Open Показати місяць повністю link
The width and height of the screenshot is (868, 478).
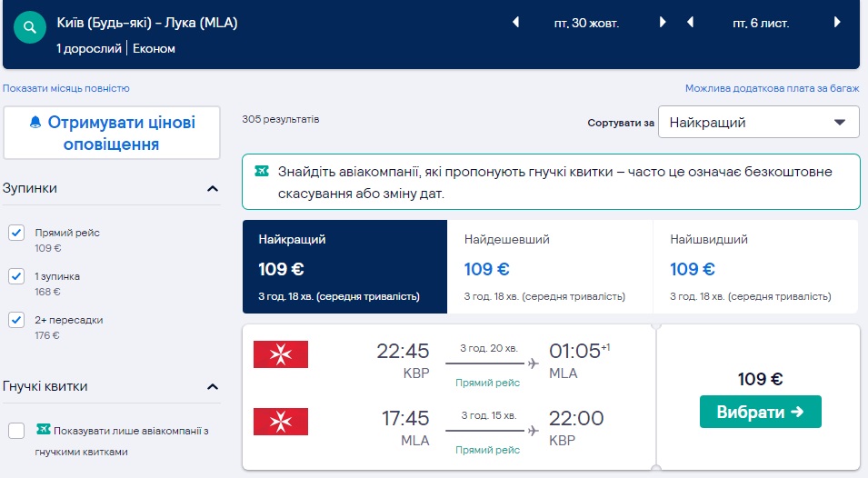coord(66,88)
